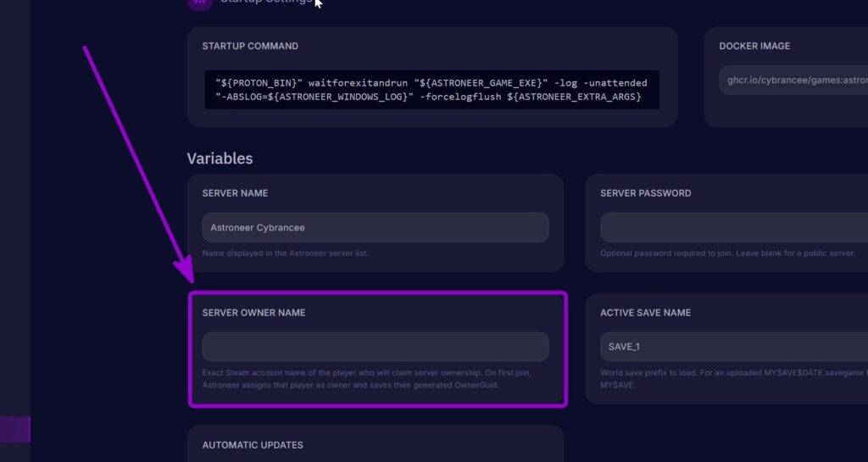Viewport: 868px width, 462px height.
Task: Click the SERVER OWNER NAME label
Action: [x=253, y=313]
